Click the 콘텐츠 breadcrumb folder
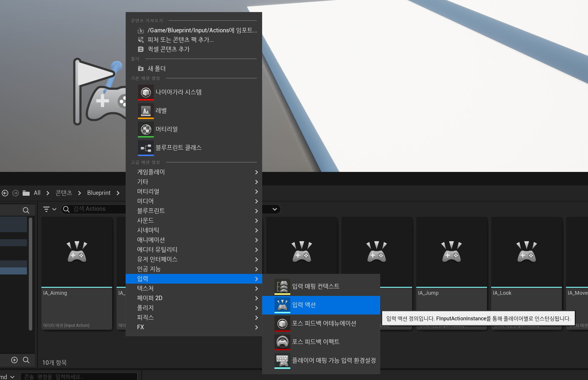The width and height of the screenshot is (588, 380). (64, 193)
